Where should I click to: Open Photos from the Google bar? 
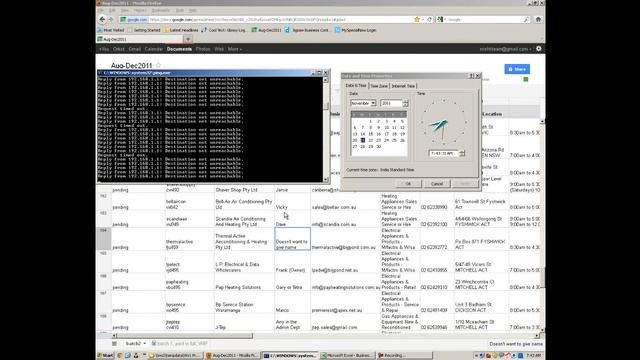(x=203, y=49)
